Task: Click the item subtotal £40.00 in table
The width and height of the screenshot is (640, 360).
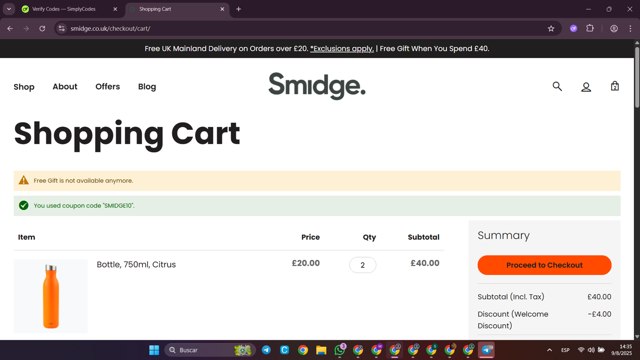Action: pyautogui.click(x=425, y=263)
